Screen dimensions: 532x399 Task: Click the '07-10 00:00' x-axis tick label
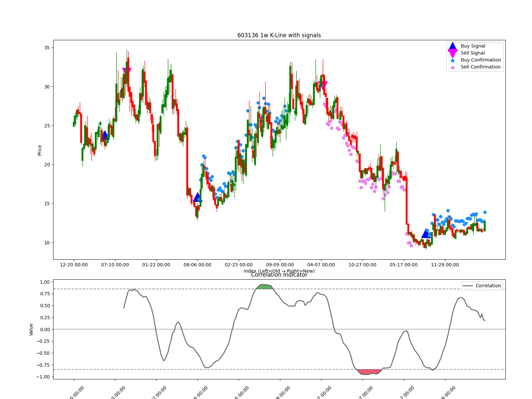pos(115,265)
